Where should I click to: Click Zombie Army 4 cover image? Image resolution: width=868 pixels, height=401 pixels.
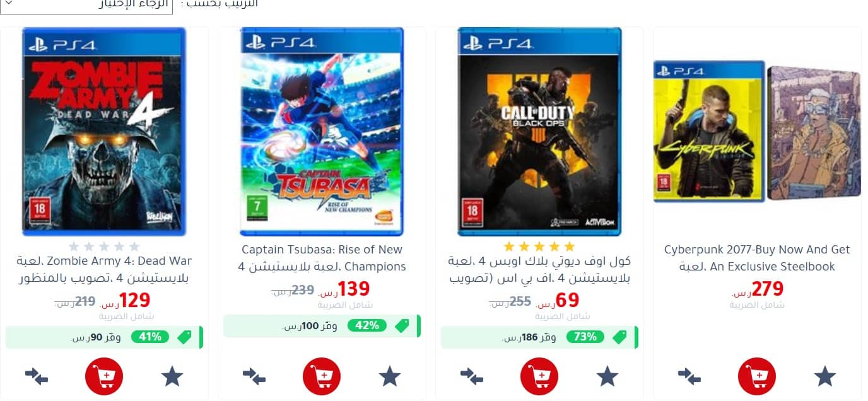tap(104, 131)
